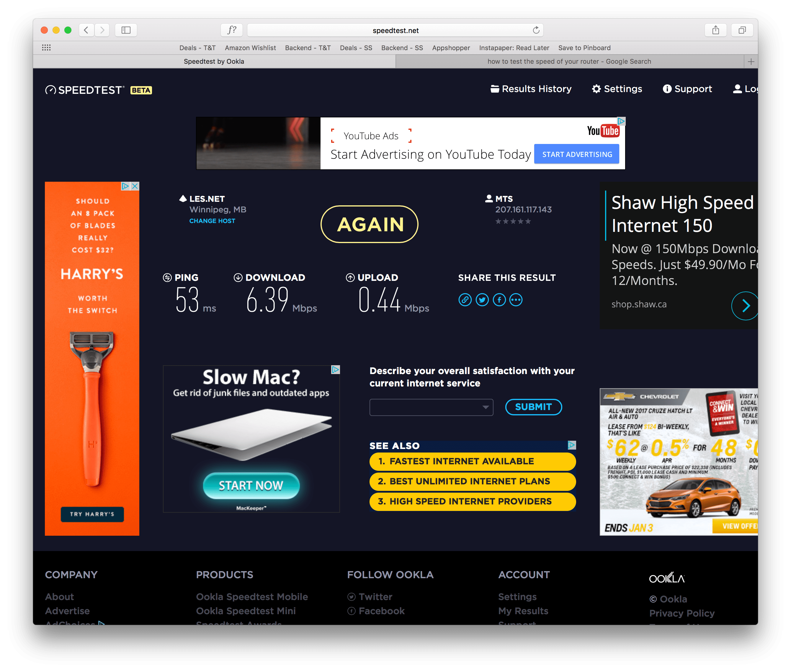
Task: Share this result on Facebook
Action: point(499,300)
